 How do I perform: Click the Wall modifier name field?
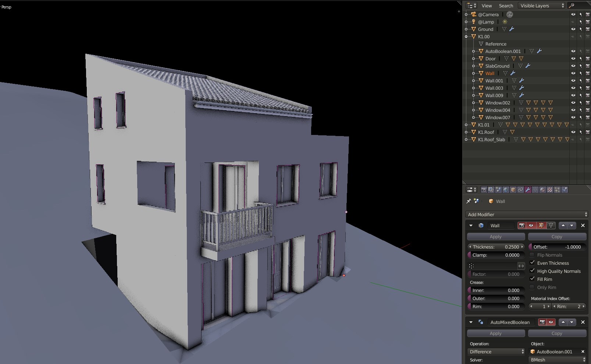[x=501, y=225]
